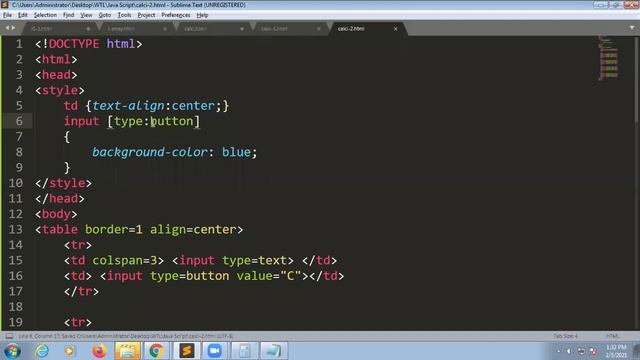This screenshot has height=360, width=640.
Task: Click the volume speaker tray icon
Action: coord(569,351)
